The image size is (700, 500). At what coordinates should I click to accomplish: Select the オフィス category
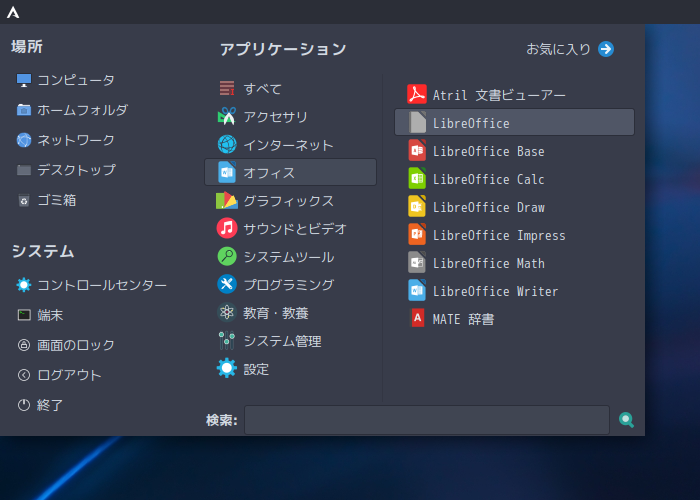[291, 172]
